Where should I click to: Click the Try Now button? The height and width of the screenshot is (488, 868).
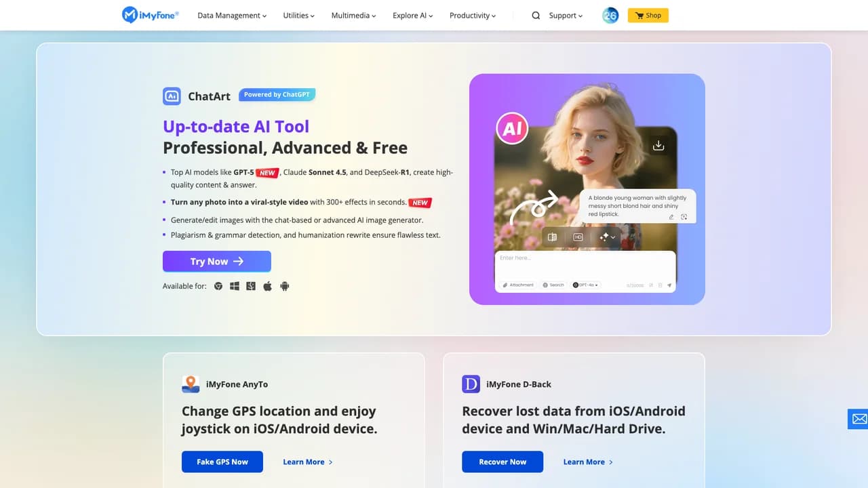217,262
